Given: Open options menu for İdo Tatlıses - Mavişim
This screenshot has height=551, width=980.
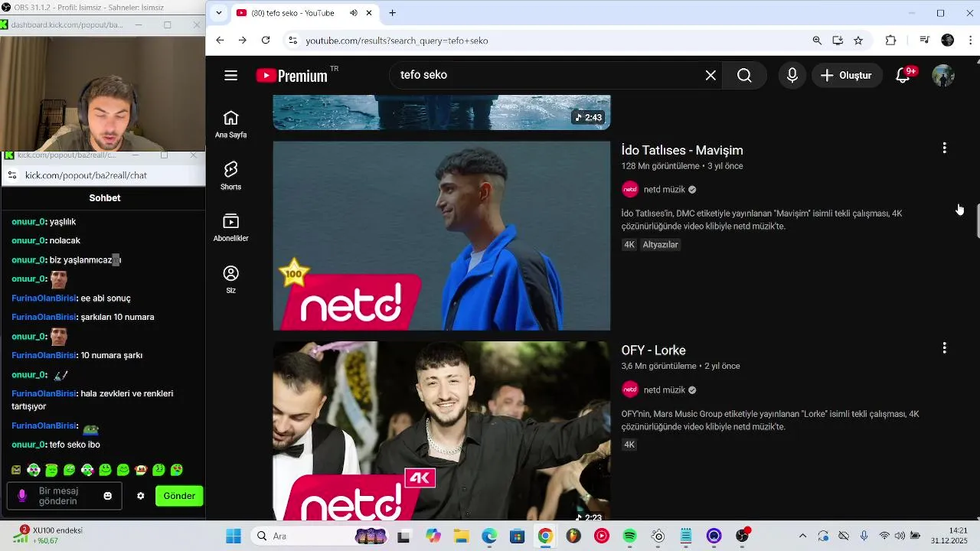Looking at the screenshot, I should 944,148.
